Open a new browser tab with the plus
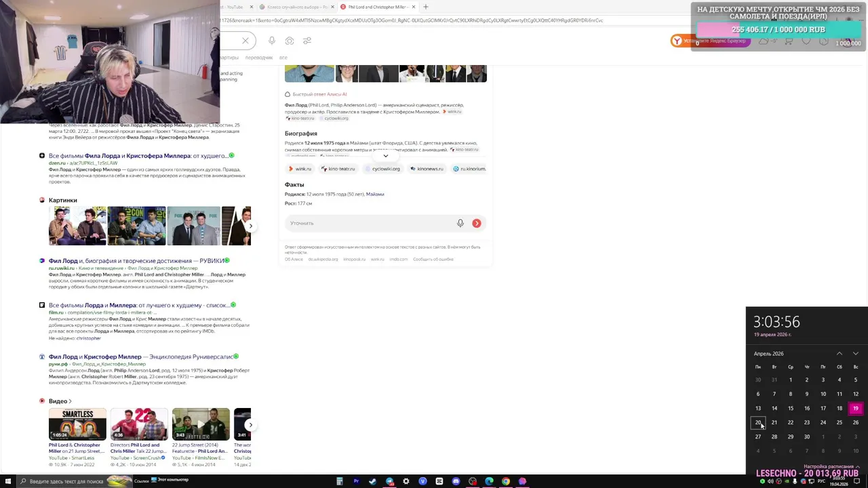 [x=426, y=7]
